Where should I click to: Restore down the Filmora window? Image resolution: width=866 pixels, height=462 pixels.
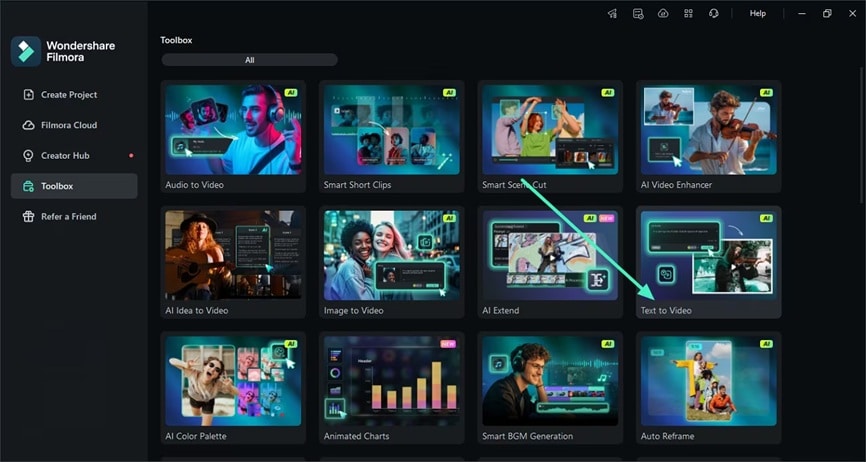point(827,14)
